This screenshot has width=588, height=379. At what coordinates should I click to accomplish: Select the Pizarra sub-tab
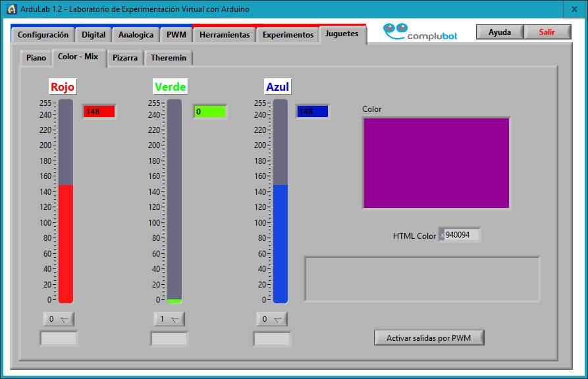(x=125, y=58)
